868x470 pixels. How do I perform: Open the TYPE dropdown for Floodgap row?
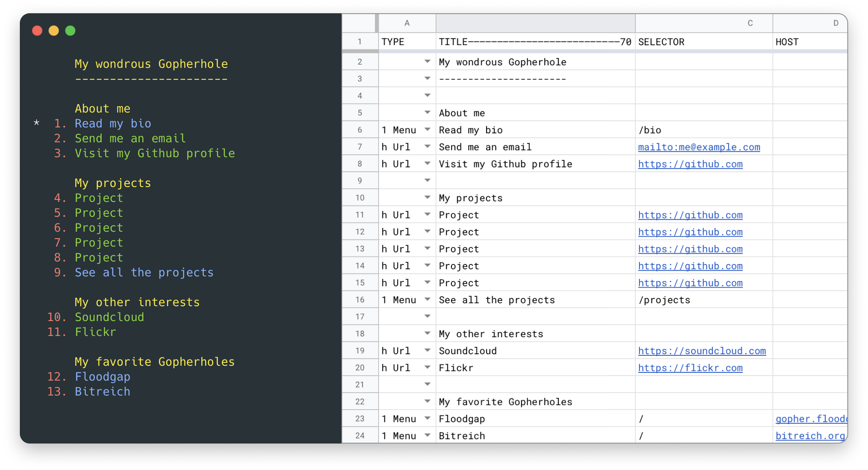pyautogui.click(x=428, y=418)
